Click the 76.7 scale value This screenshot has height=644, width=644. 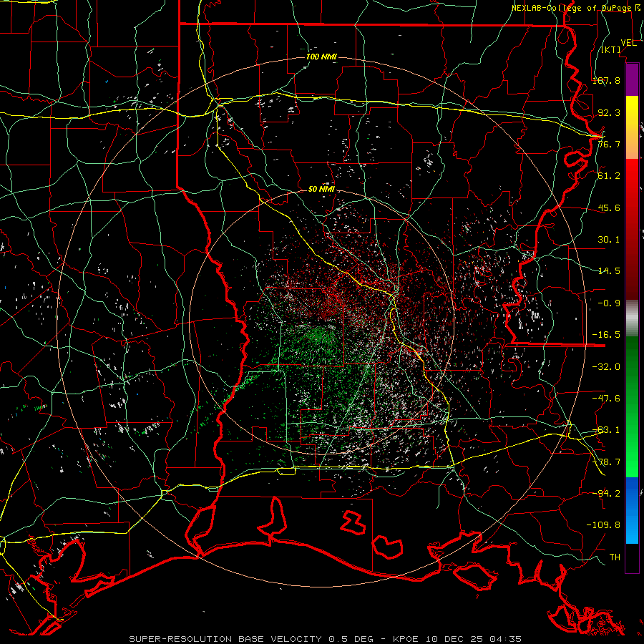click(609, 144)
